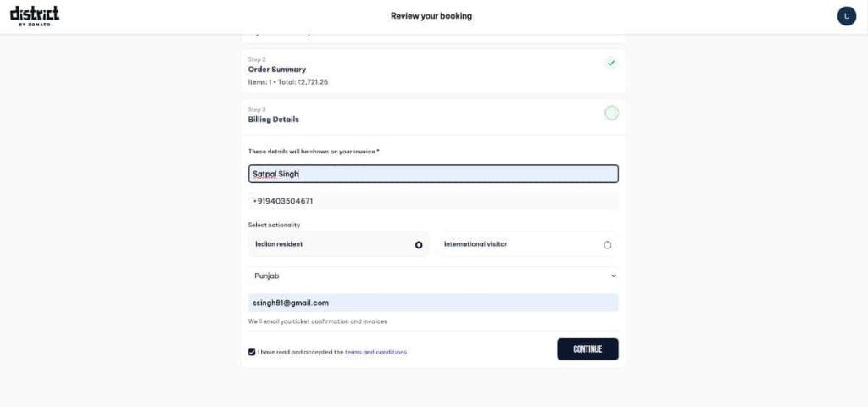Viewport: 868px width, 407px height.
Task: Click the Satpal Singh name field
Action: (x=432, y=174)
